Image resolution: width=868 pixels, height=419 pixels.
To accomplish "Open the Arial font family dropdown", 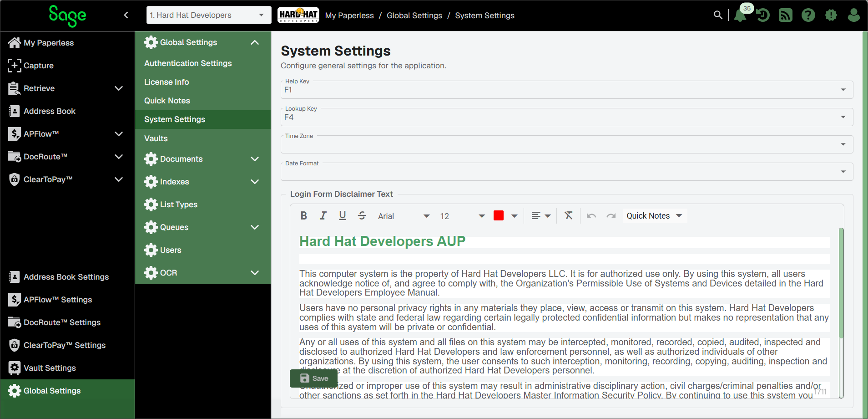I will tap(404, 216).
